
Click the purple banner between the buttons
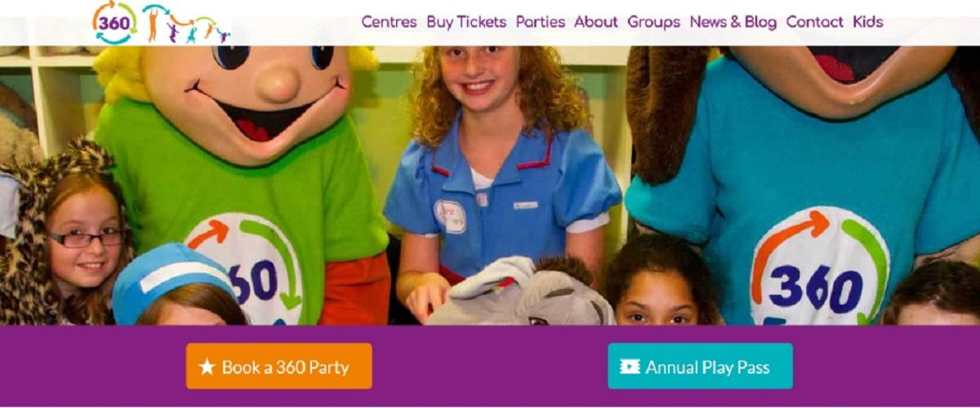tap(490, 366)
